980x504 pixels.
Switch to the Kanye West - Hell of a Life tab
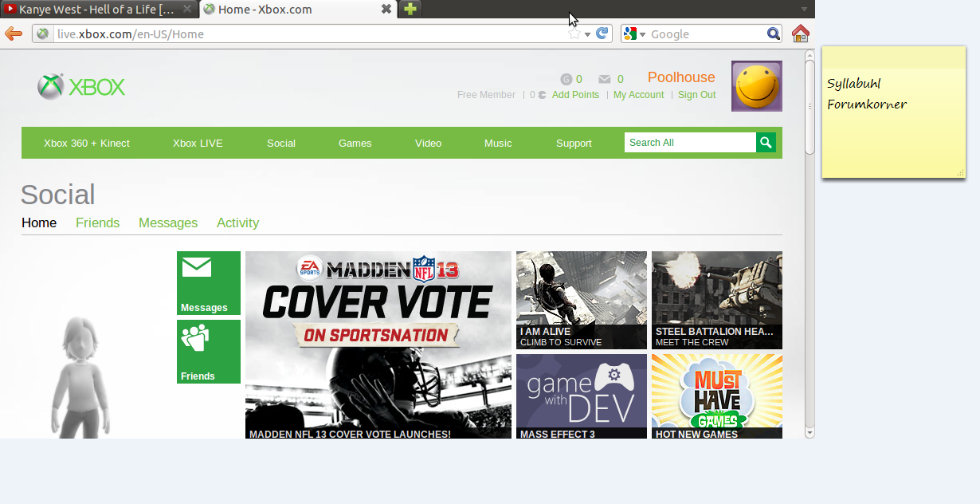click(98, 9)
